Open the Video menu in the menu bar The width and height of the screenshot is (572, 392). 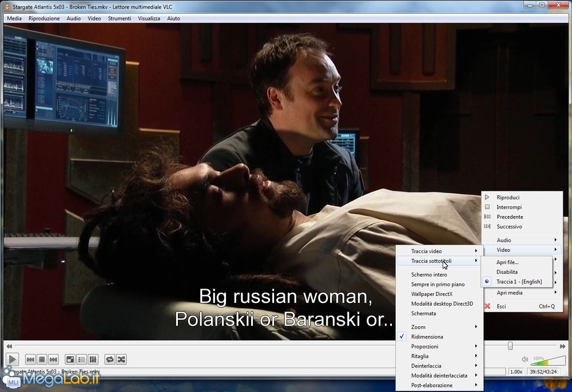pos(94,19)
